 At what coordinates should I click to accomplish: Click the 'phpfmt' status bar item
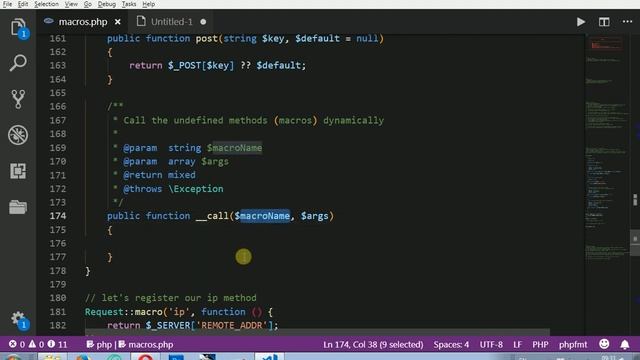point(573,344)
